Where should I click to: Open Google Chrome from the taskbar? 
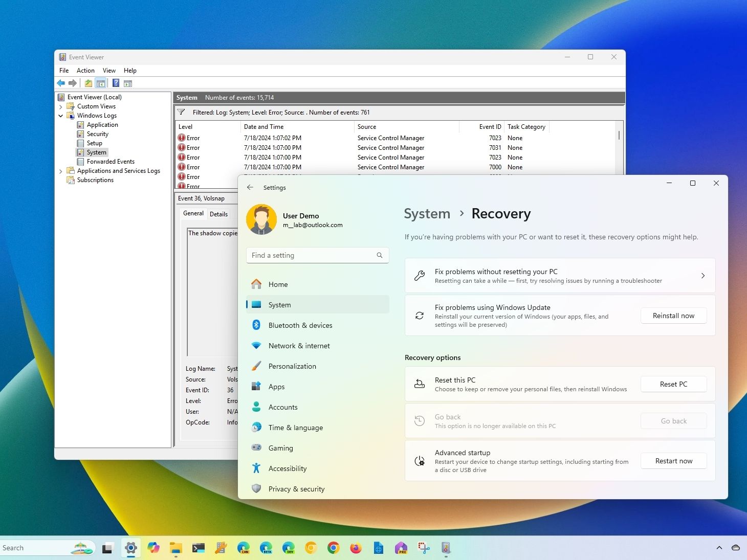[333, 548]
